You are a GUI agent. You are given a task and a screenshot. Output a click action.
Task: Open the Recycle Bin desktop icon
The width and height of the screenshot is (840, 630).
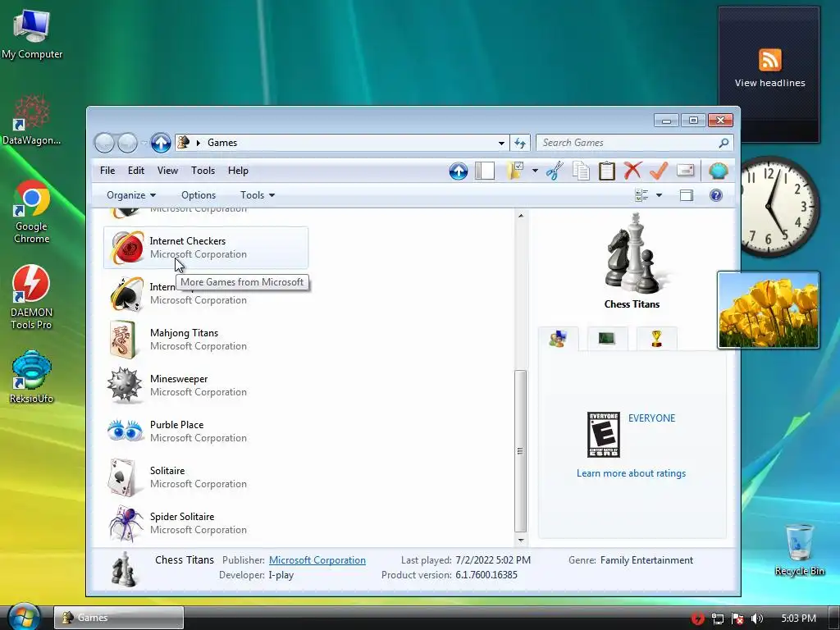click(x=799, y=549)
